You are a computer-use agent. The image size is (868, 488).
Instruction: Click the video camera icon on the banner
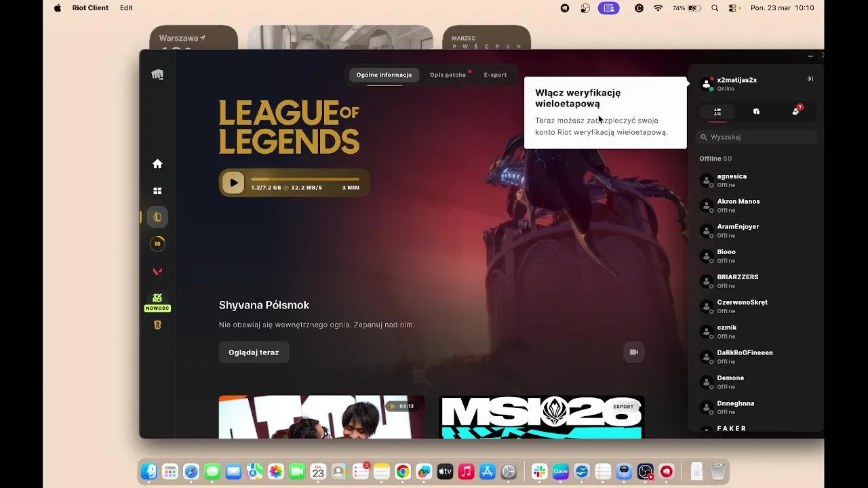coord(634,352)
